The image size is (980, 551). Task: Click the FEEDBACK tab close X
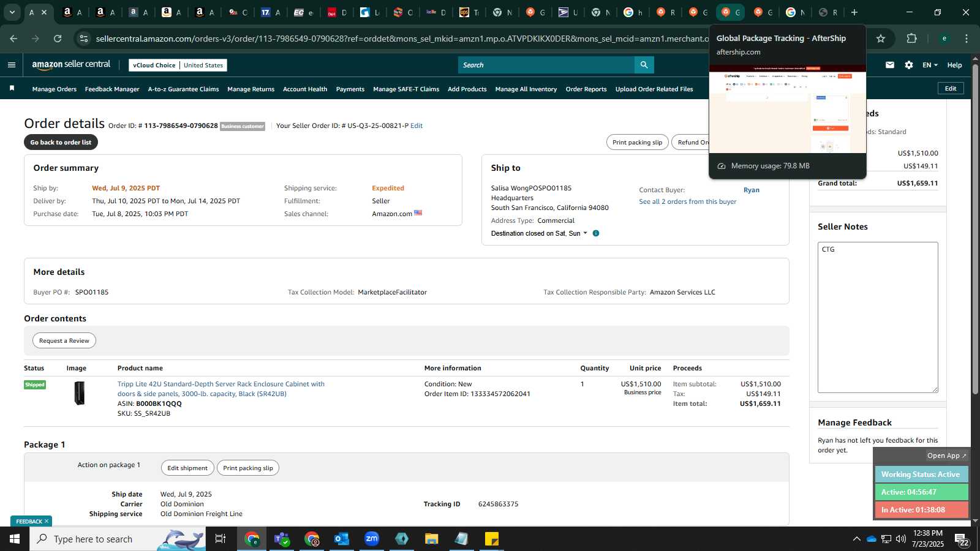[47, 521]
